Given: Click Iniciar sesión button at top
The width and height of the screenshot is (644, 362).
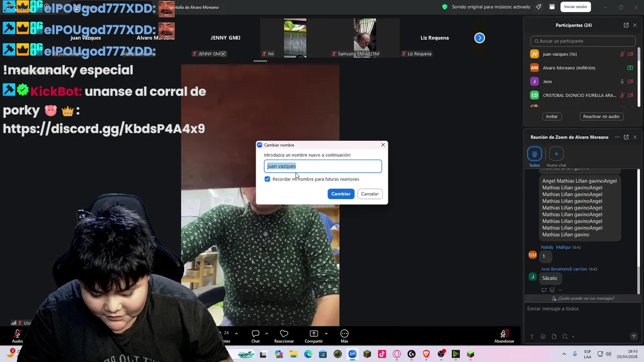Looking at the screenshot, I should tap(575, 7).
